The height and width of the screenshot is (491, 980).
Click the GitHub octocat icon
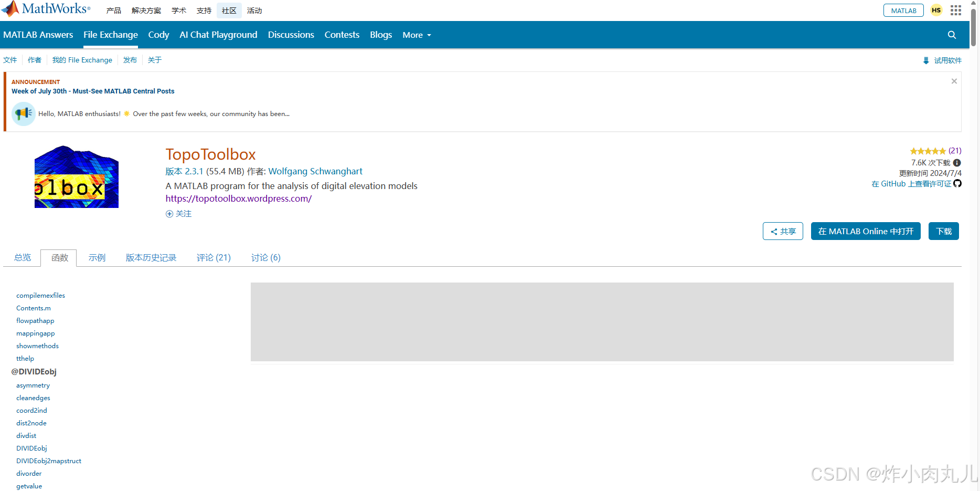957,183
